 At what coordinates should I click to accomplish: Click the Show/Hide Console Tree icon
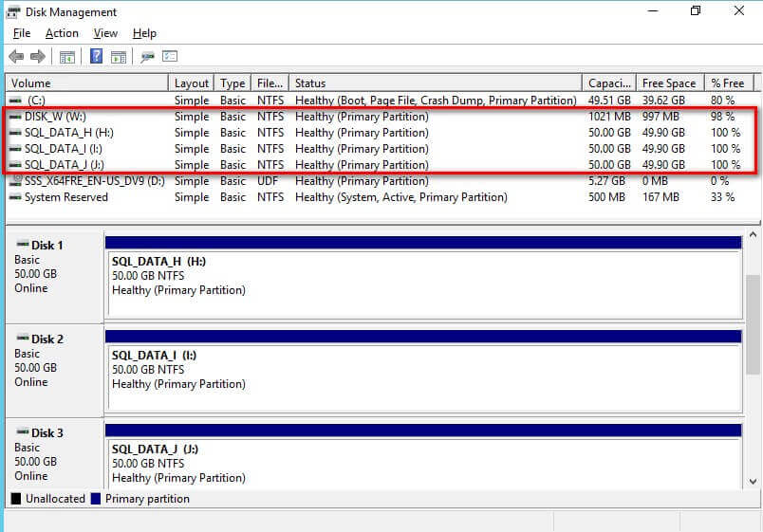[x=67, y=57]
